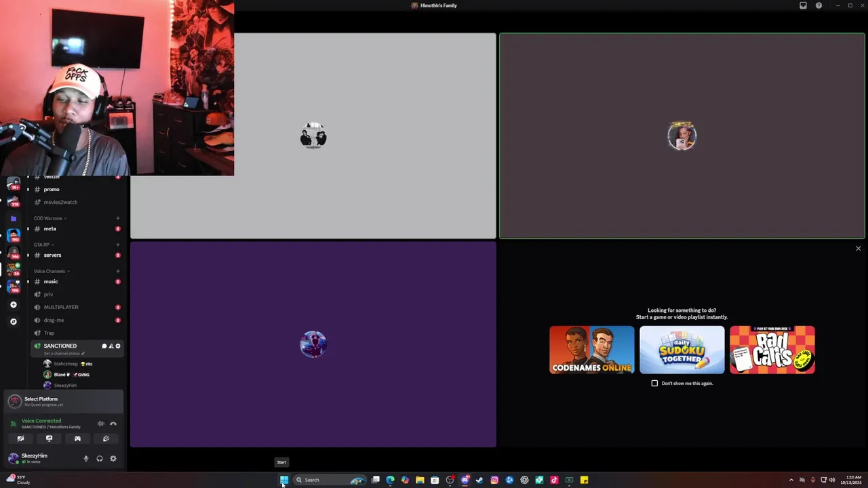Focus the gray participant video tile

[x=313, y=136]
